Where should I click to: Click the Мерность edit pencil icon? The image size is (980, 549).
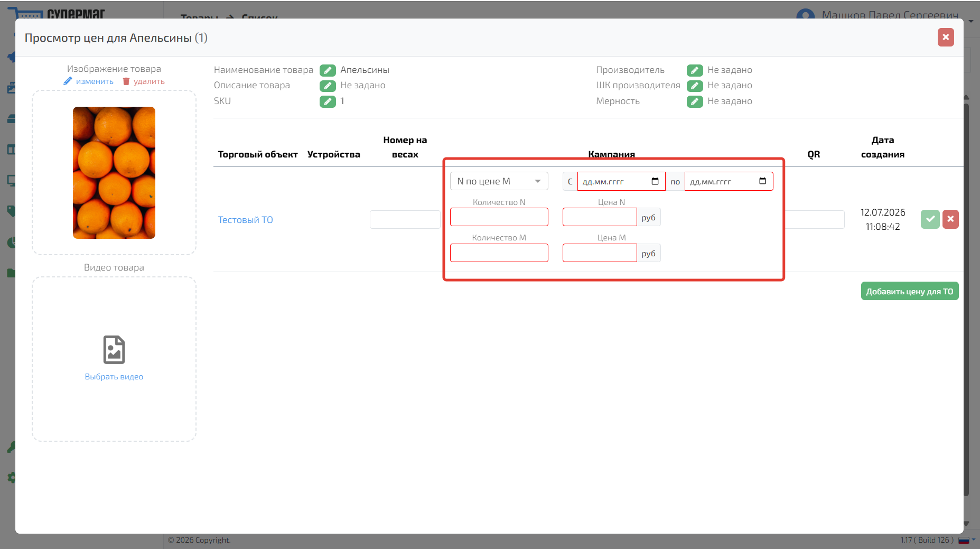click(695, 101)
